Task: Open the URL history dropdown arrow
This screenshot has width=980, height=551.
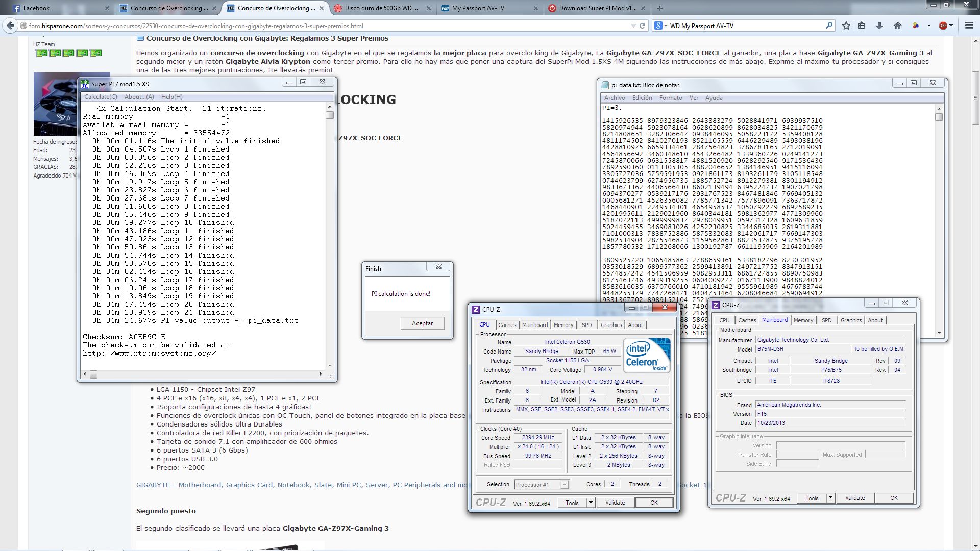Action: (x=633, y=26)
